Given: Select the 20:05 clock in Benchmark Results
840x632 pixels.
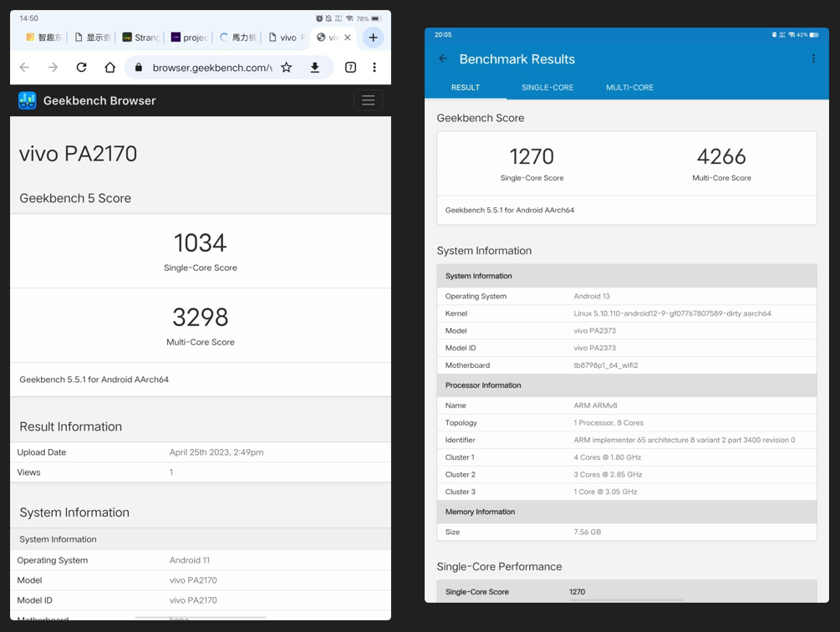Looking at the screenshot, I should (443, 35).
